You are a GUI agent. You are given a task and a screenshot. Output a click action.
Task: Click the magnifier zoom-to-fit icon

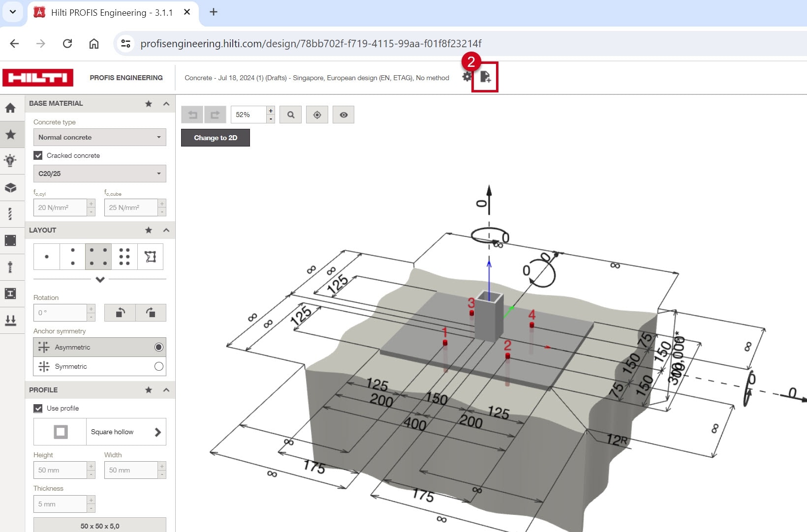pyautogui.click(x=291, y=115)
